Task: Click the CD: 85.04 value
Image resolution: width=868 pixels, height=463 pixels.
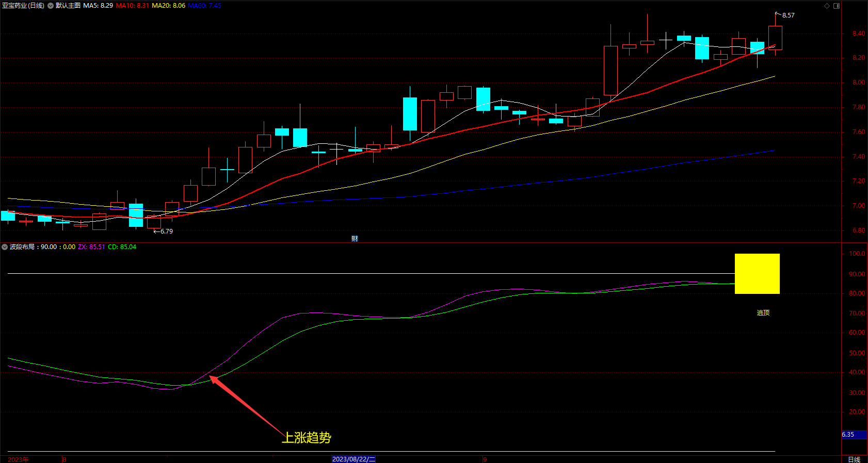Action: pos(122,247)
